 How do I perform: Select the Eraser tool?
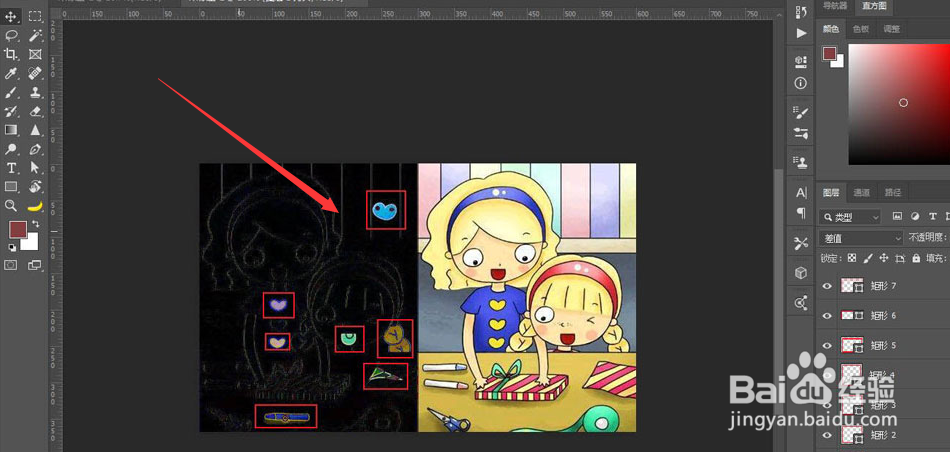(x=35, y=111)
